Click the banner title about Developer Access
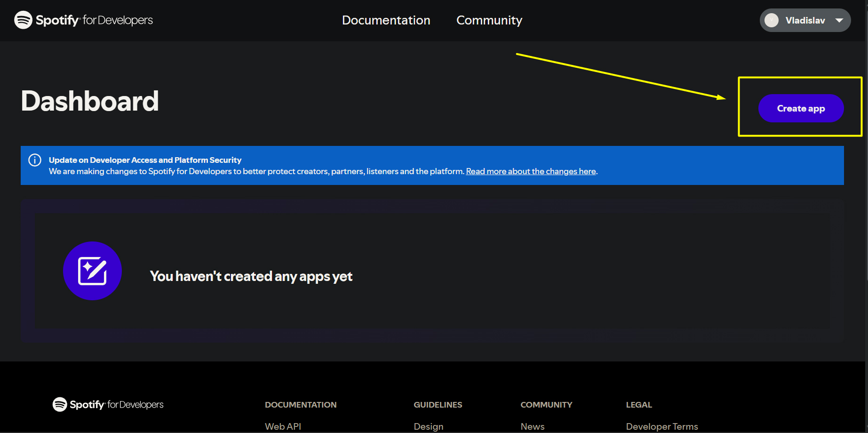 (145, 160)
